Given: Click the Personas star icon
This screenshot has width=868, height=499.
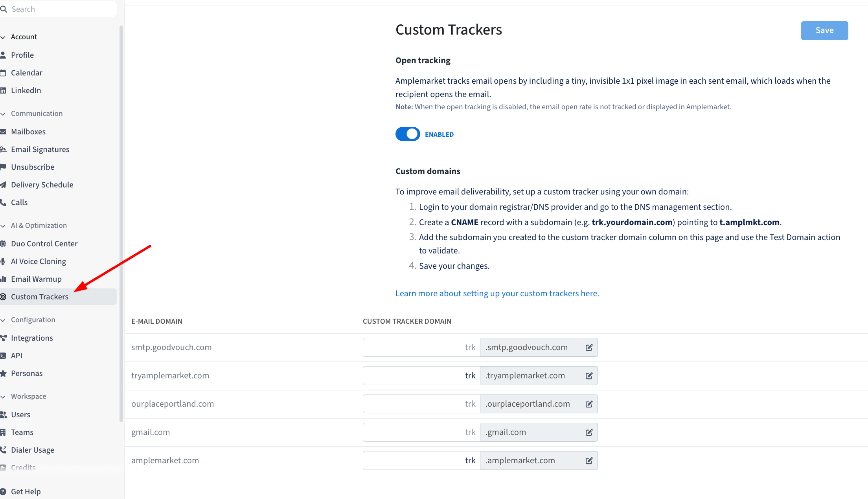Looking at the screenshot, I should pyautogui.click(x=3, y=373).
